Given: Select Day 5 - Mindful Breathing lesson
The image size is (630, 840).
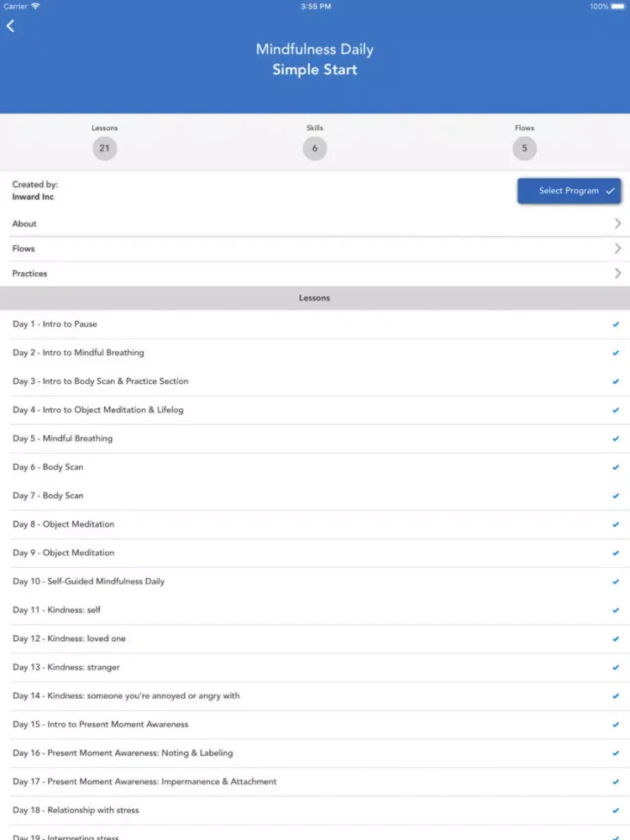Looking at the screenshot, I should (x=63, y=438).
